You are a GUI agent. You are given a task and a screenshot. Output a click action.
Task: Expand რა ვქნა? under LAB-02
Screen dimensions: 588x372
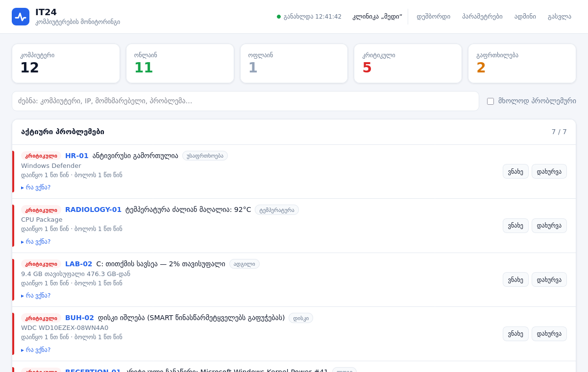point(36,296)
